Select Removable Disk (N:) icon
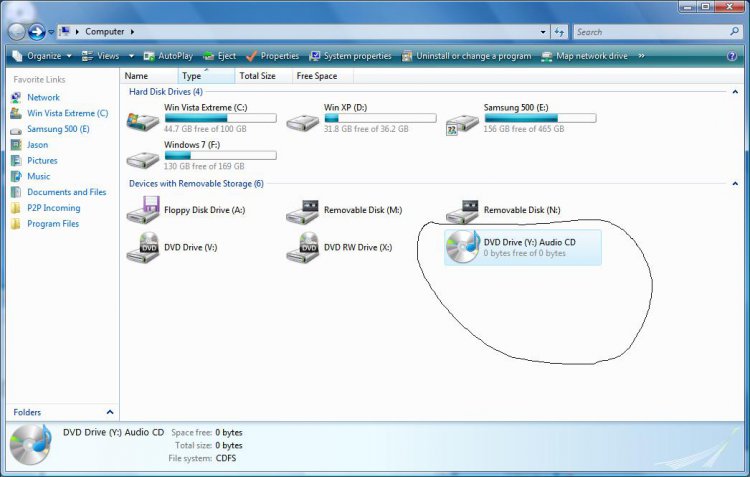The height and width of the screenshot is (477, 750). [x=462, y=211]
